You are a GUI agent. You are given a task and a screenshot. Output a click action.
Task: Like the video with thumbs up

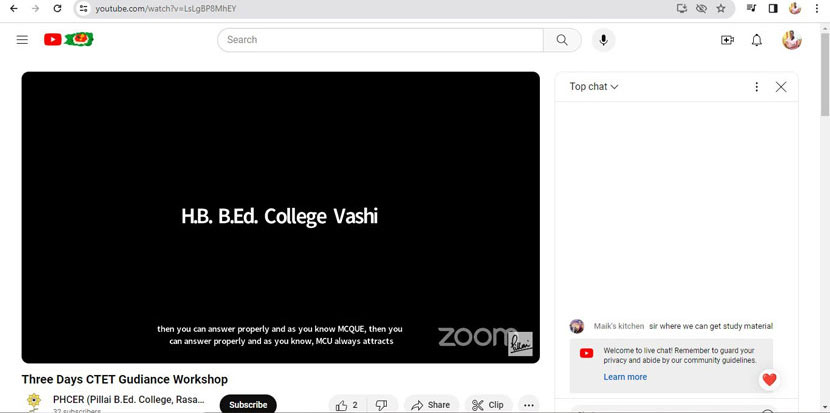[x=347, y=405]
